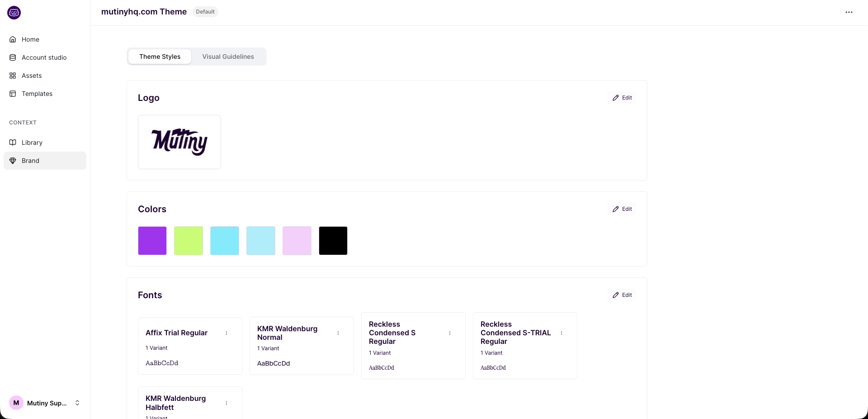This screenshot has width=868, height=419.
Task: Switch to the Visual Guidelines tab
Action: tap(228, 57)
